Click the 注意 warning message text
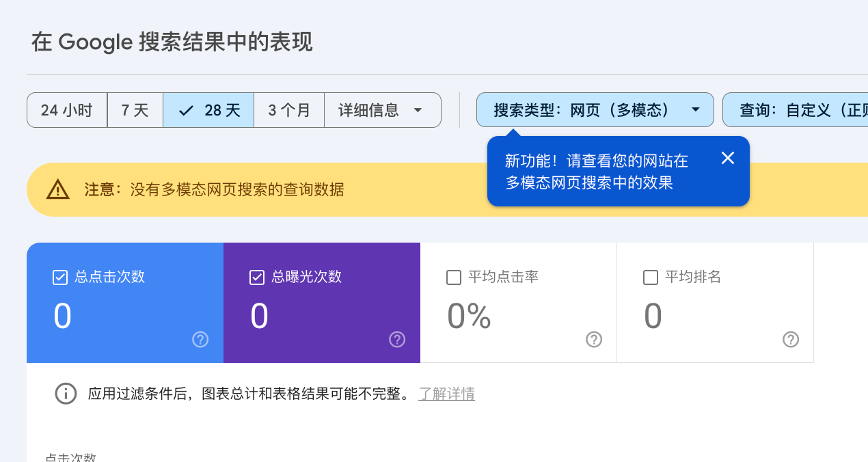This screenshot has height=462, width=868. (x=214, y=189)
